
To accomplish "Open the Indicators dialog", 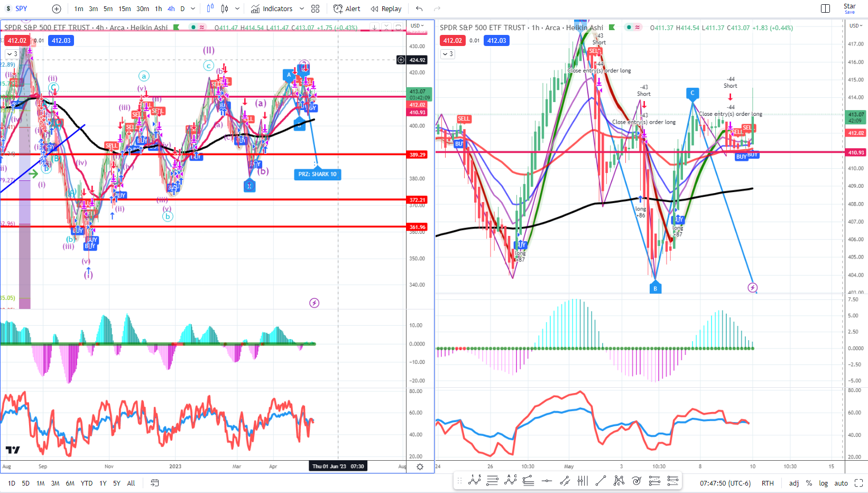I will [x=272, y=8].
